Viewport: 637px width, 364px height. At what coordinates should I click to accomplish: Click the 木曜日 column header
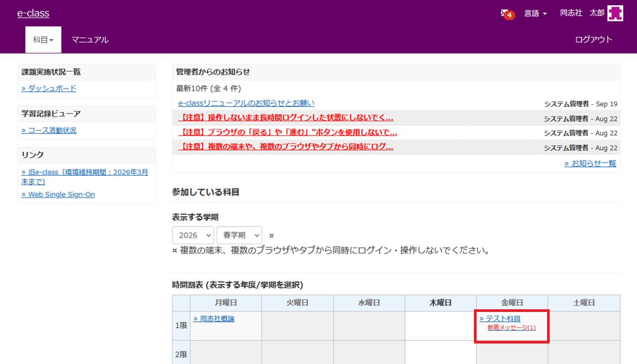(x=441, y=303)
